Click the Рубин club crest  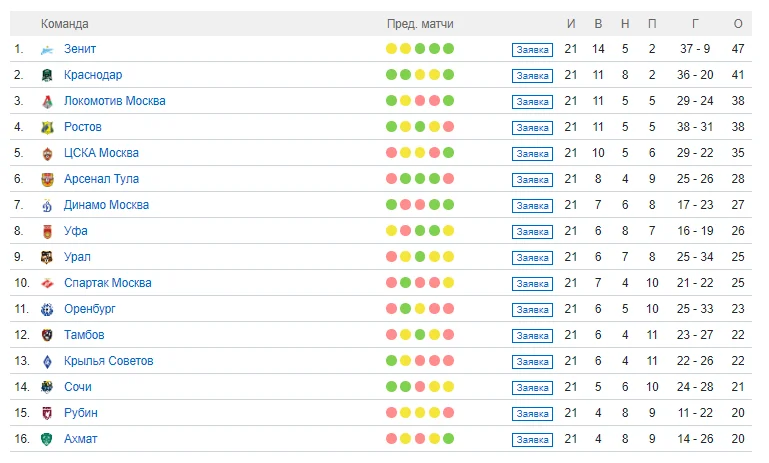point(47,413)
